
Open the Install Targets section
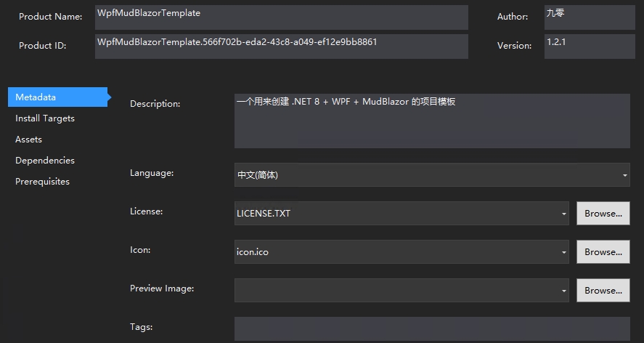coord(45,118)
